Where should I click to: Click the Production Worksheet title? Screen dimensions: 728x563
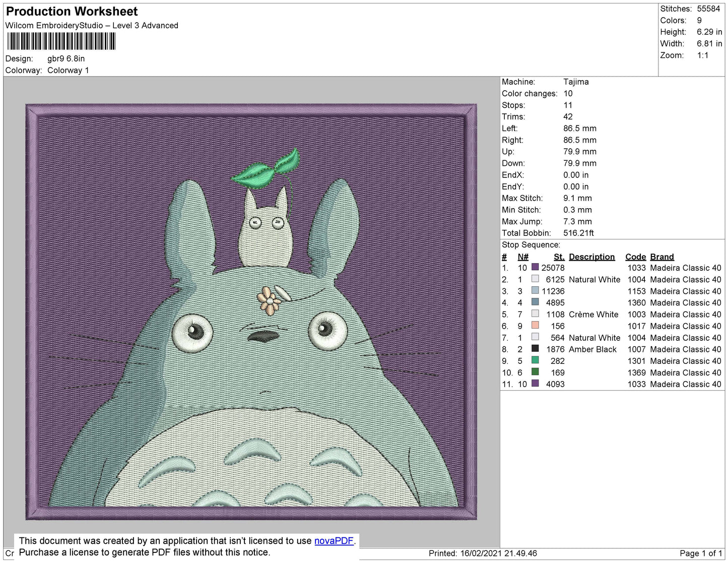point(72,12)
